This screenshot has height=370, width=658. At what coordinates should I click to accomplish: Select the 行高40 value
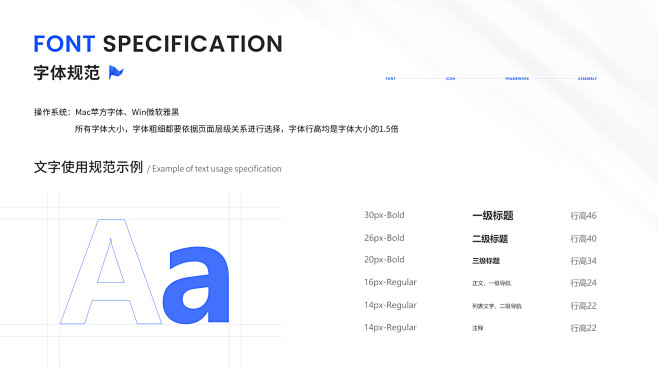(583, 239)
